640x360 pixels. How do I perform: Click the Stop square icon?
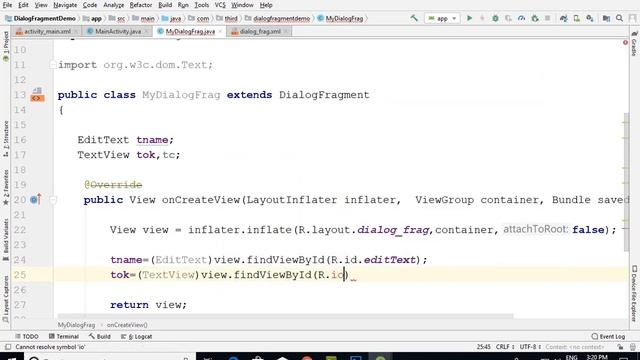548,18
